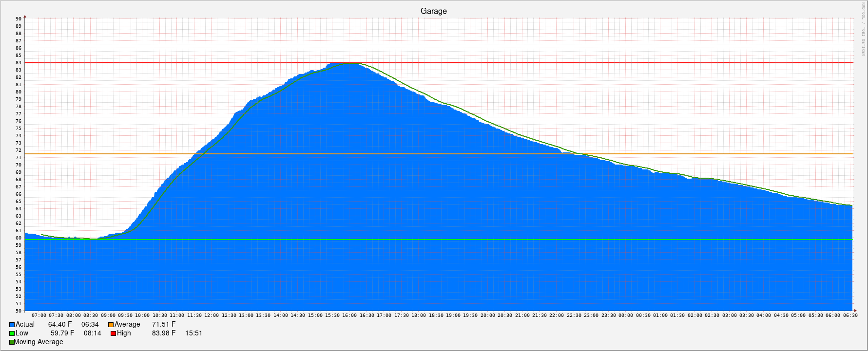Click the red High legend swatch

[113, 333]
